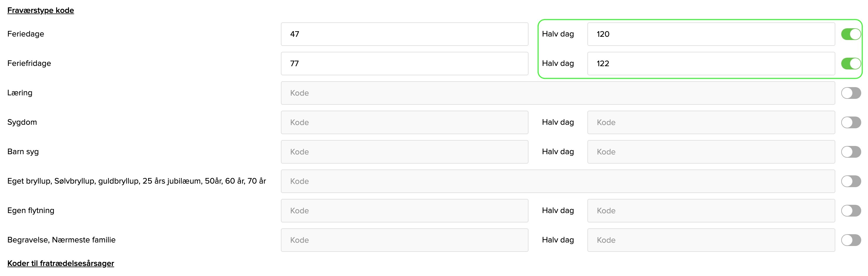Disable the Feriedage toggle switch
Screen dimensions: 868x276
[x=851, y=34]
